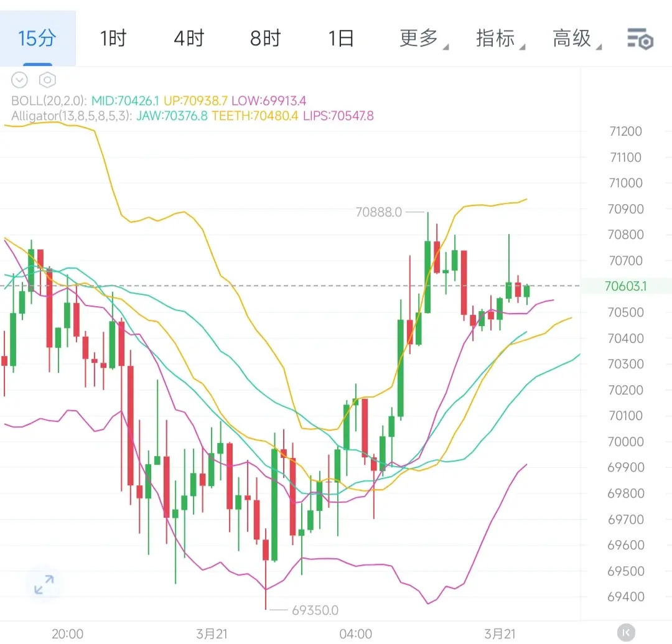Open the 高级 advanced dropdown

click(x=576, y=38)
